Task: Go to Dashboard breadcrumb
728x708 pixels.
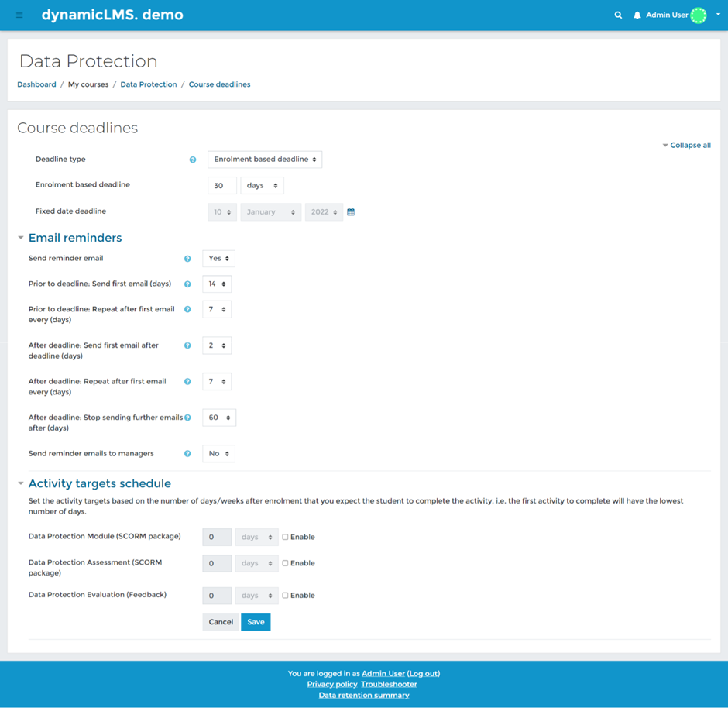Action: click(36, 84)
